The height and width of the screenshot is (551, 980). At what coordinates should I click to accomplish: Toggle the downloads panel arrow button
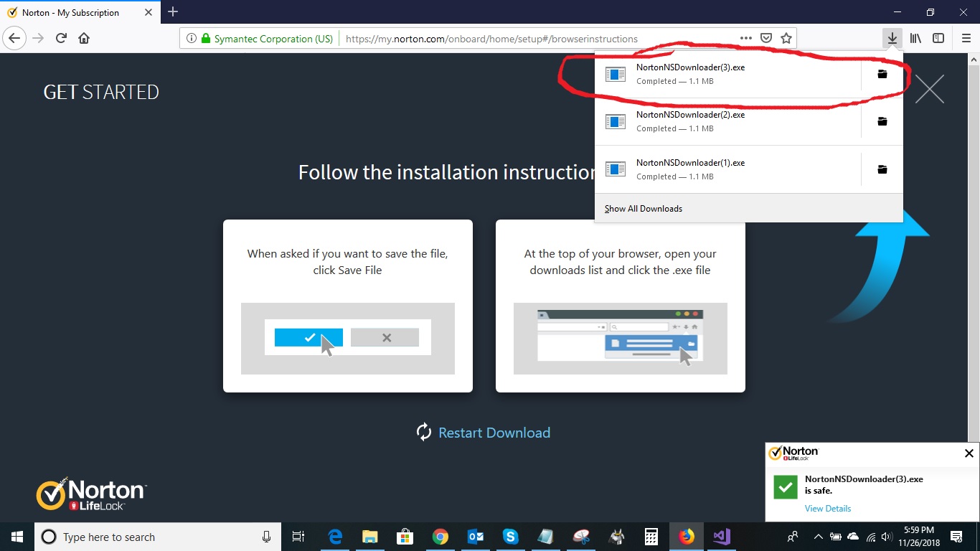892,38
